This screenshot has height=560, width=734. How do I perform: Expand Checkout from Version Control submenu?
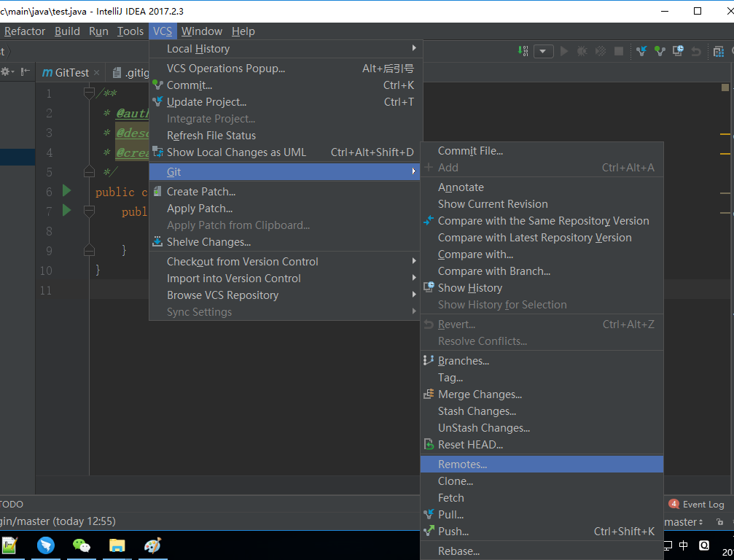tap(284, 262)
